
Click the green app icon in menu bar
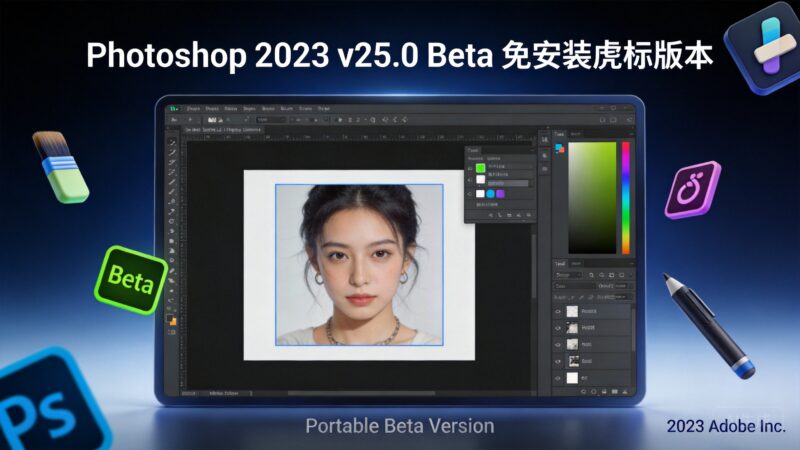pos(174,109)
